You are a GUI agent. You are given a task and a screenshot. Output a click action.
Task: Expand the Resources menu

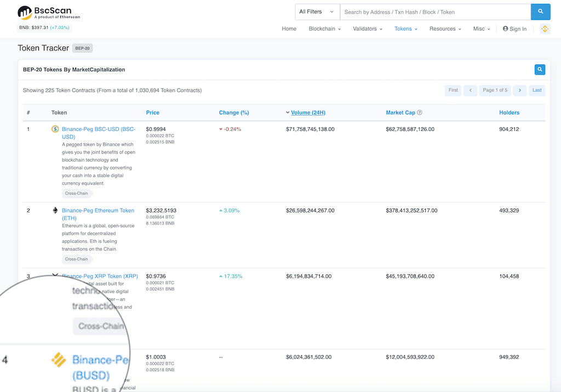pos(445,28)
